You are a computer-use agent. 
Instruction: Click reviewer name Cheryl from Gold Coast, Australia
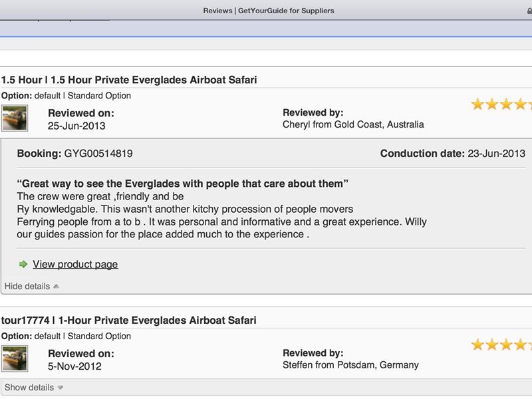pyautogui.click(x=353, y=124)
